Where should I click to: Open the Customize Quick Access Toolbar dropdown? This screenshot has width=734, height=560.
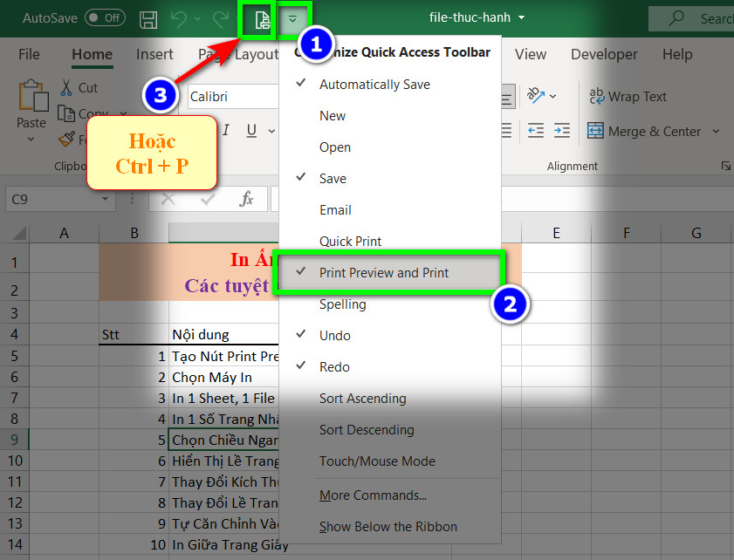292,20
